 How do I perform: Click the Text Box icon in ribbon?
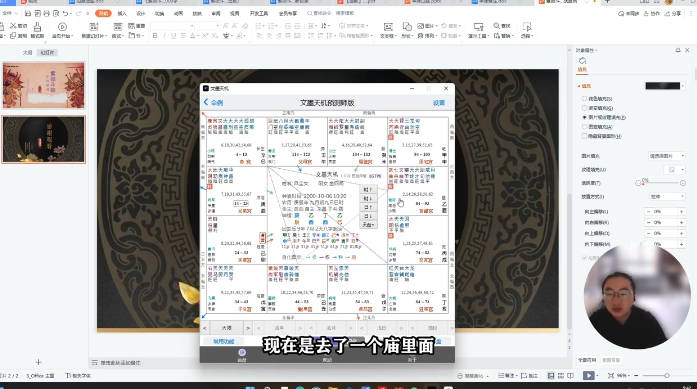[x=388, y=27]
